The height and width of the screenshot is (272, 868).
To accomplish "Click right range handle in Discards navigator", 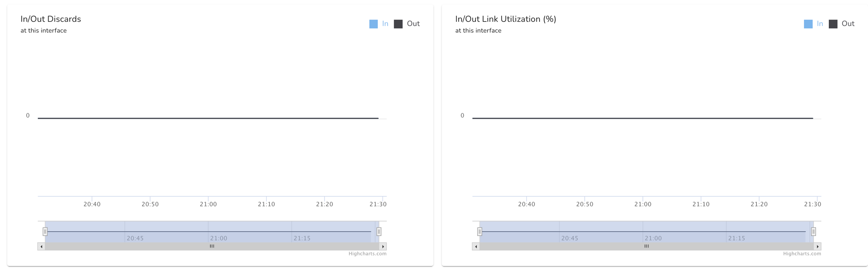I will click(379, 232).
